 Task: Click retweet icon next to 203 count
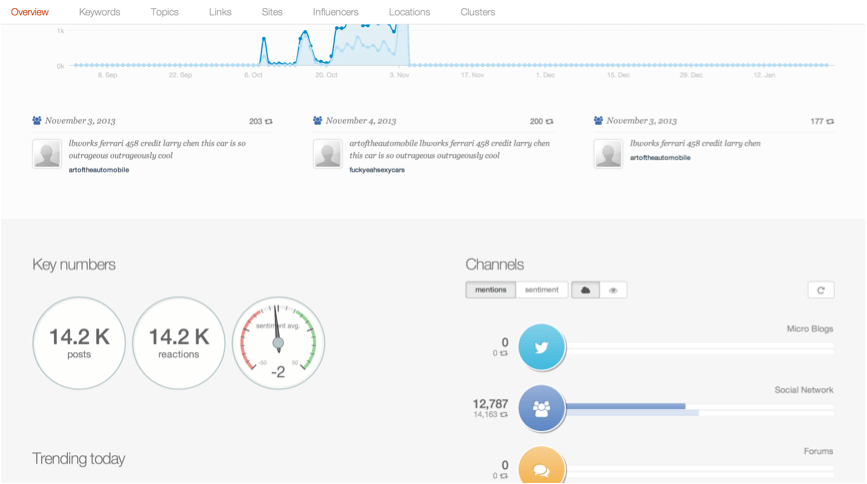tap(269, 121)
